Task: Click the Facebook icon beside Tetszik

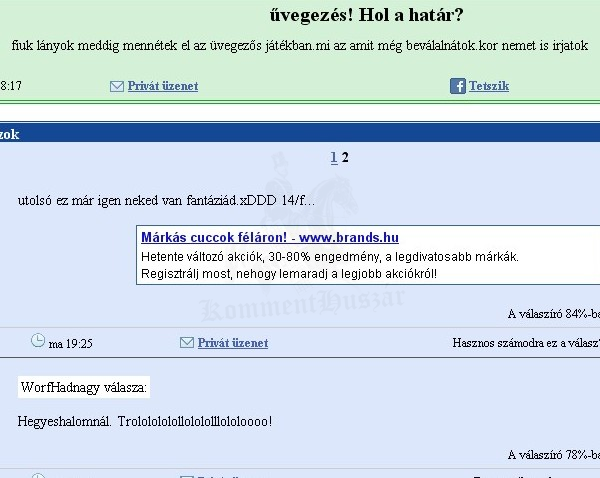Action: coord(458,86)
